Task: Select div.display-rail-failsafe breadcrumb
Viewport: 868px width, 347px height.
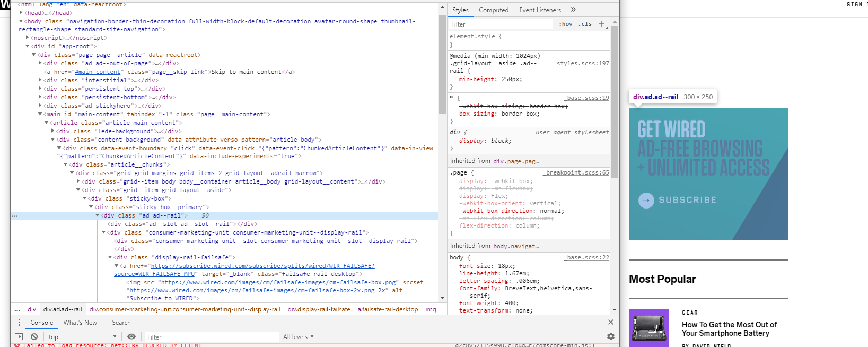Action: click(x=319, y=309)
